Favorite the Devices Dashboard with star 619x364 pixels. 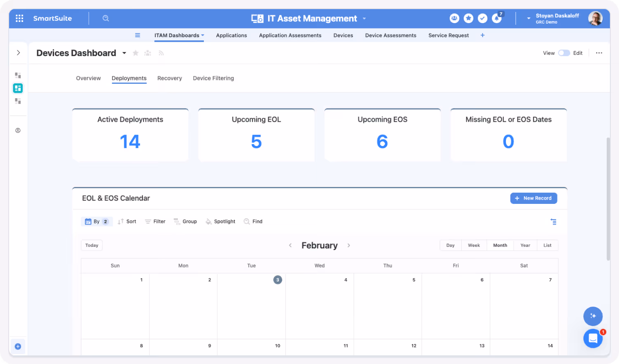pos(135,53)
